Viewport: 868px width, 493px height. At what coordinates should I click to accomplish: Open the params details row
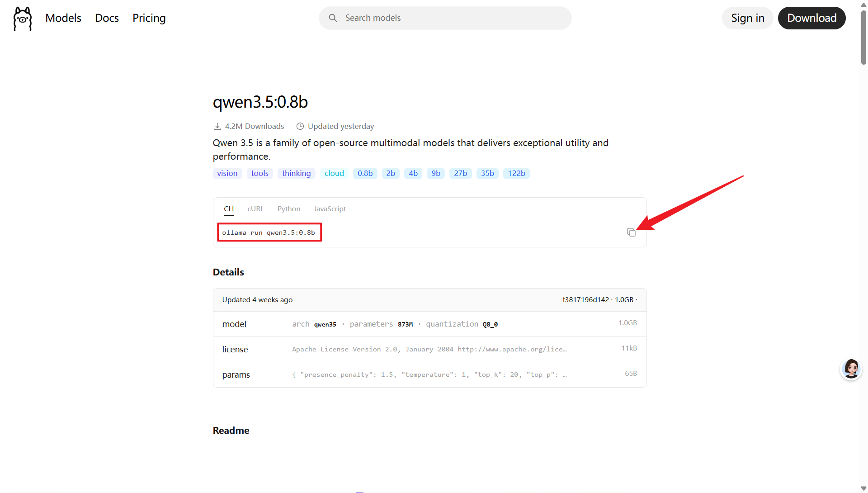point(430,375)
